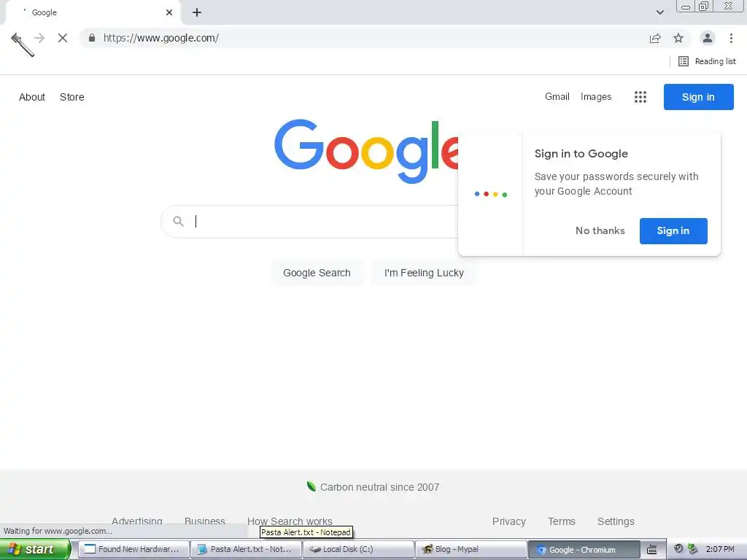Image resolution: width=747 pixels, height=560 pixels.
Task: Dismiss popup with No thanks
Action: (x=600, y=231)
